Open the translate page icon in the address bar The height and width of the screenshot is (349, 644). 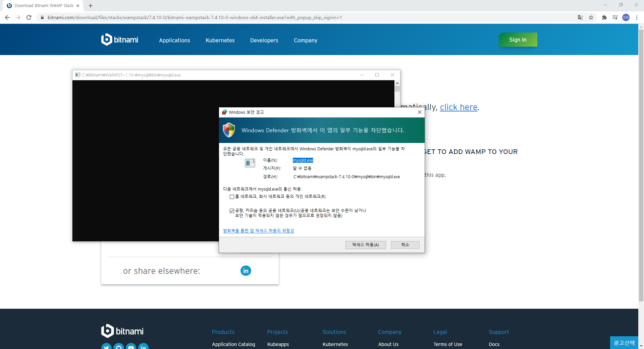click(580, 17)
